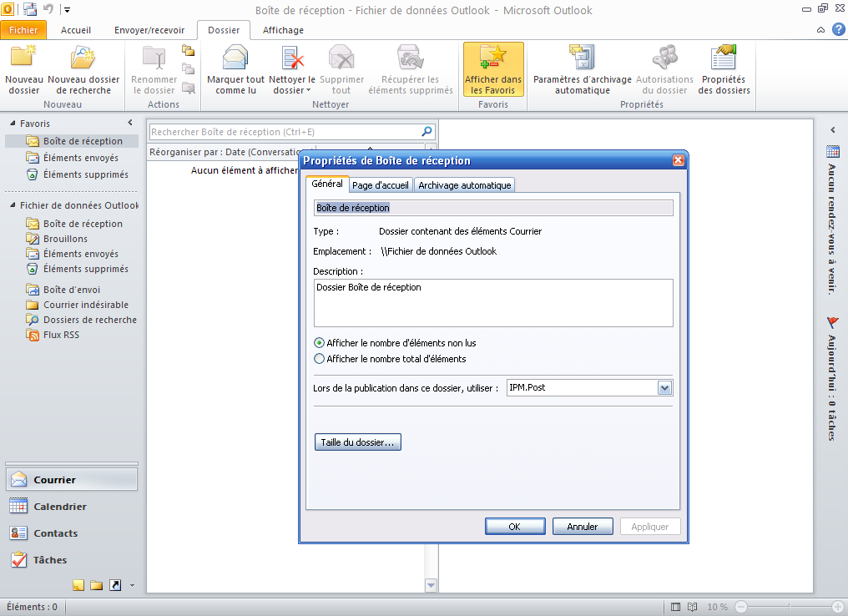The width and height of the screenshot is (848, 616).
Task: Collapse the Favoris group
Action: point(13,124)
